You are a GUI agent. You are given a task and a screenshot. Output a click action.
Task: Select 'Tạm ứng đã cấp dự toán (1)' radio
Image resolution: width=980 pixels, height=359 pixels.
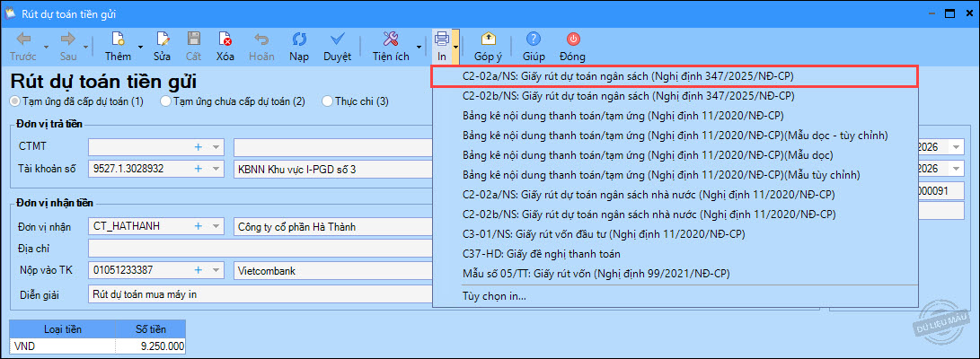[14, 101]
